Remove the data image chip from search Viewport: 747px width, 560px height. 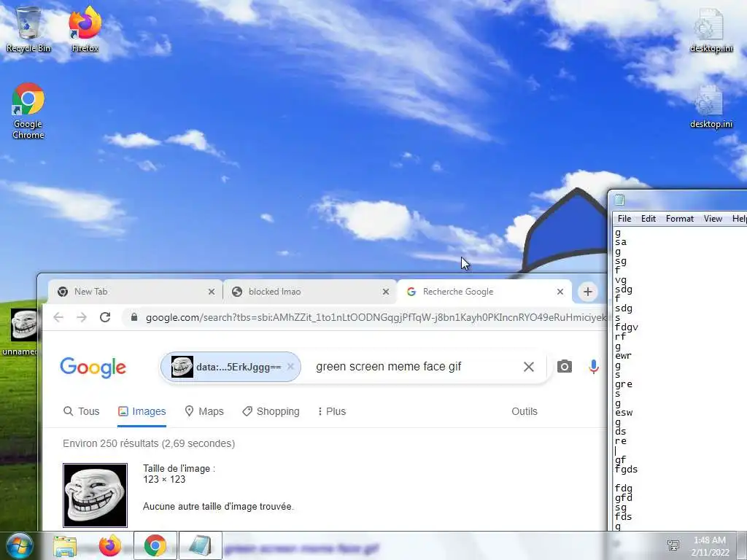coord(290,367)
